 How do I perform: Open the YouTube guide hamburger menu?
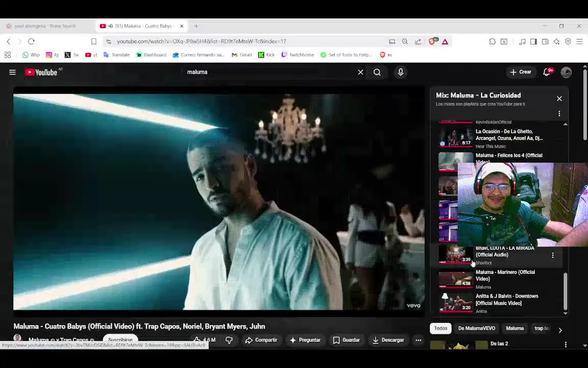[12, 72]
